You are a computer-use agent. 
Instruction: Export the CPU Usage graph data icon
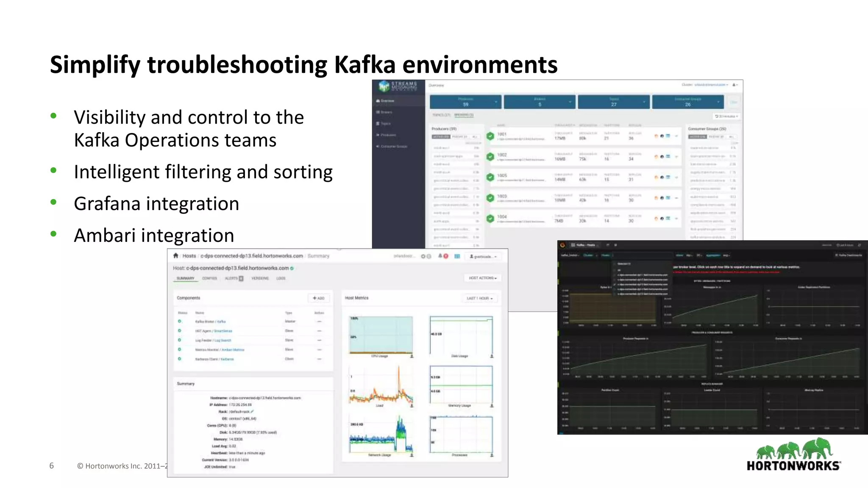pos(412,356)
